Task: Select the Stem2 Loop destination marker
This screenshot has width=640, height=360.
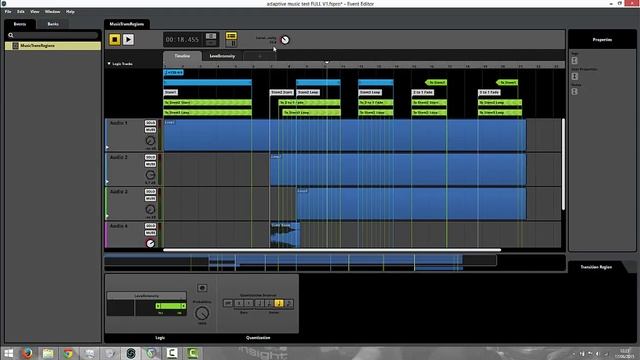Action: click(308, 92)
